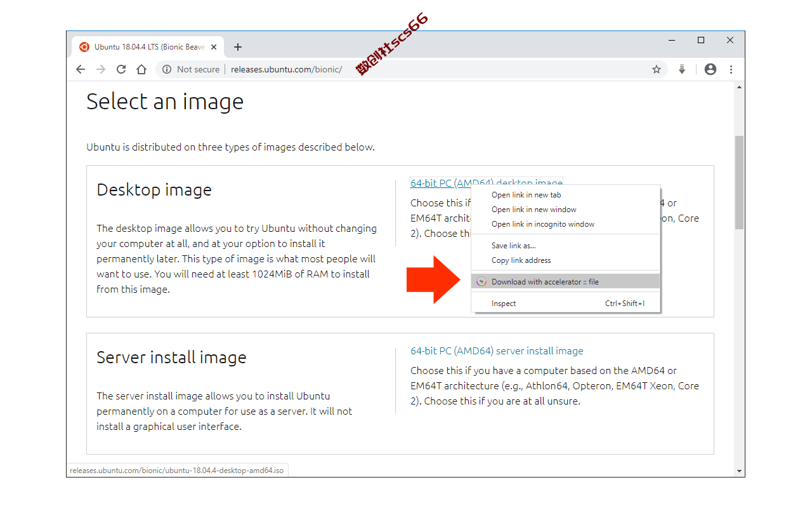Click the status bar ISO link text

pyautogui.click(x=177, y=471)
